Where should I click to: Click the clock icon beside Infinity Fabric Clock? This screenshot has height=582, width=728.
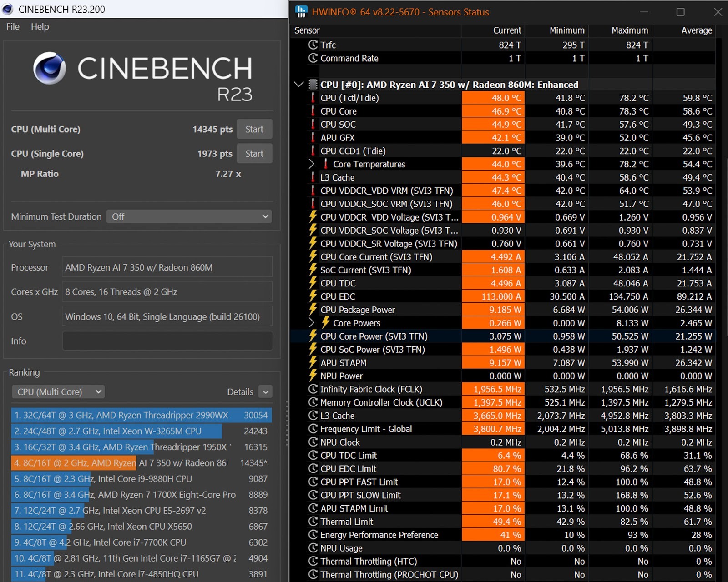coord(313,389)
